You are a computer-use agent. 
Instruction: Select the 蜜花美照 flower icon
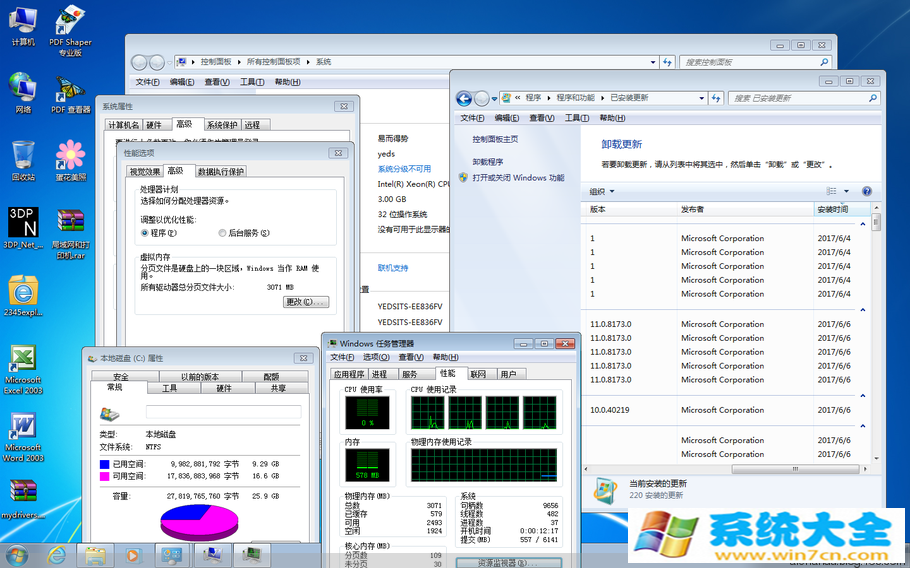(70, 161)
